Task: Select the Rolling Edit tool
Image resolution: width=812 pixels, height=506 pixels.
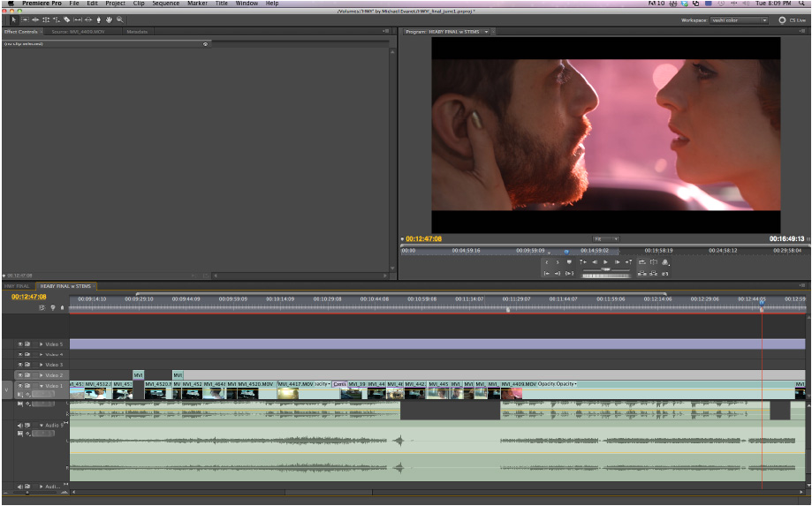Action: (x=46, y=19)
